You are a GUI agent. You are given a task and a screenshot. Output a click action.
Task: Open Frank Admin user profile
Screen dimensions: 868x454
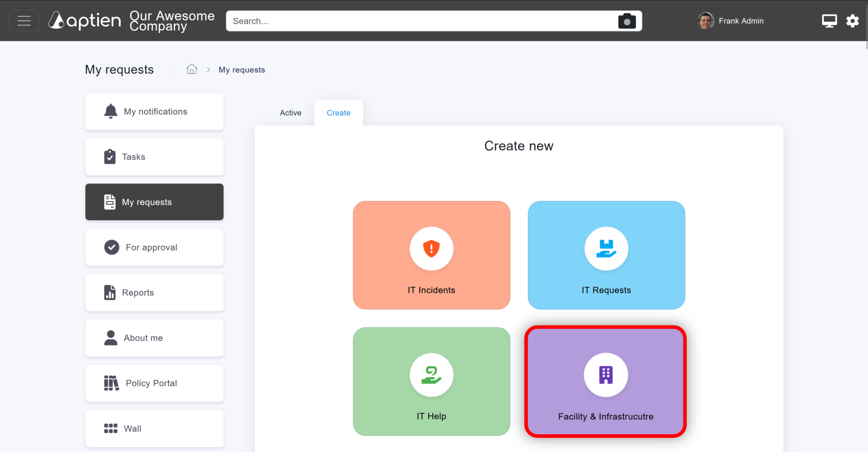click(730, 21)
